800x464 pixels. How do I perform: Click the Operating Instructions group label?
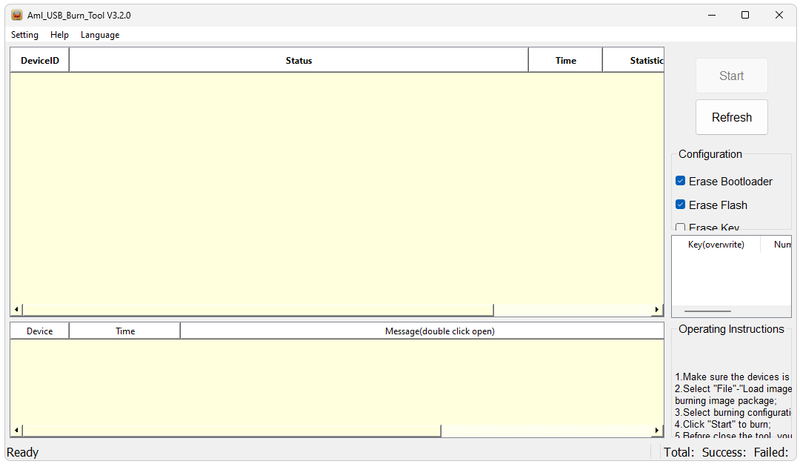[x=731, y=329]
